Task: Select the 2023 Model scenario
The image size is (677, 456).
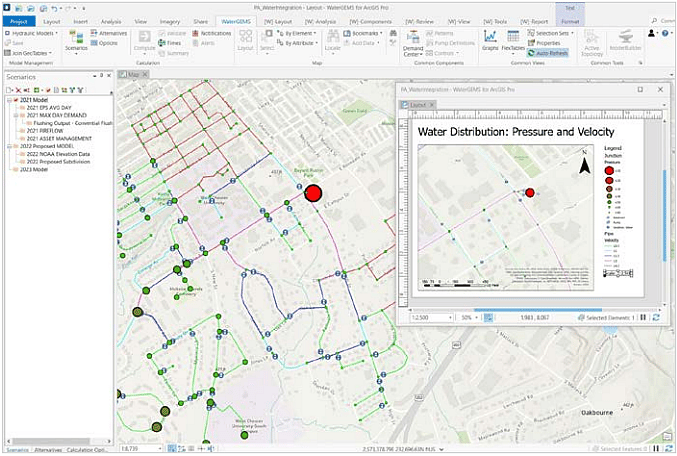Action: pos(33,170)
